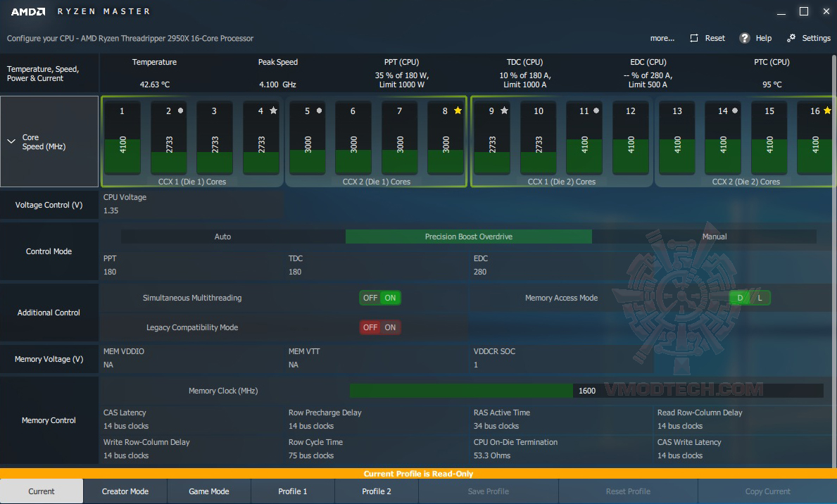Click the dot marker on core 2
837x504 pixels.
pos(180,111)
